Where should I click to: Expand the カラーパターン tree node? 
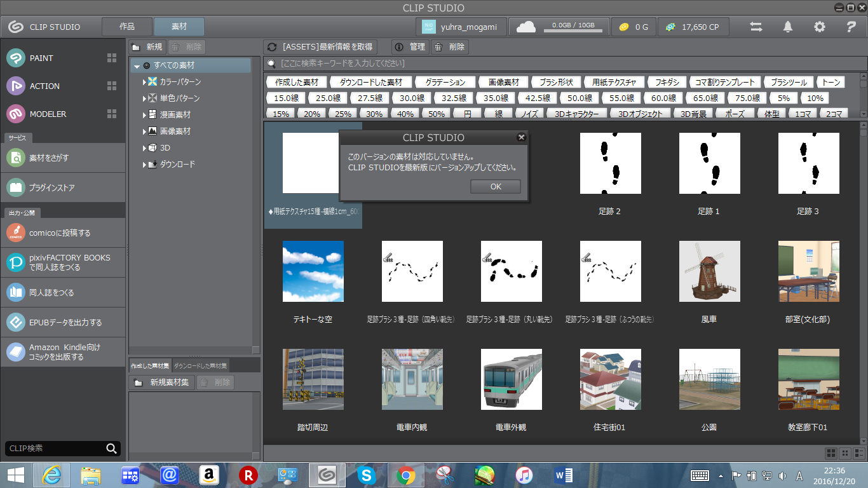coord(145,82)
